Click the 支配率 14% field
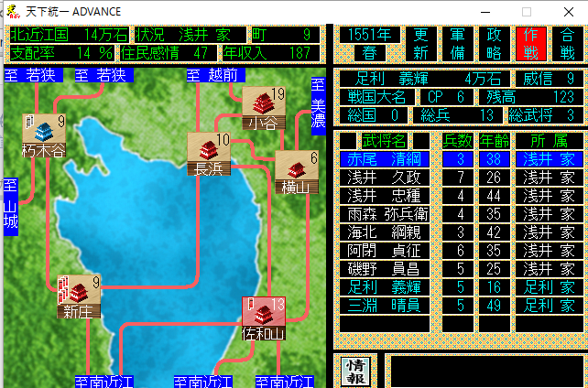588x388 pixels. tap(62, 53)
